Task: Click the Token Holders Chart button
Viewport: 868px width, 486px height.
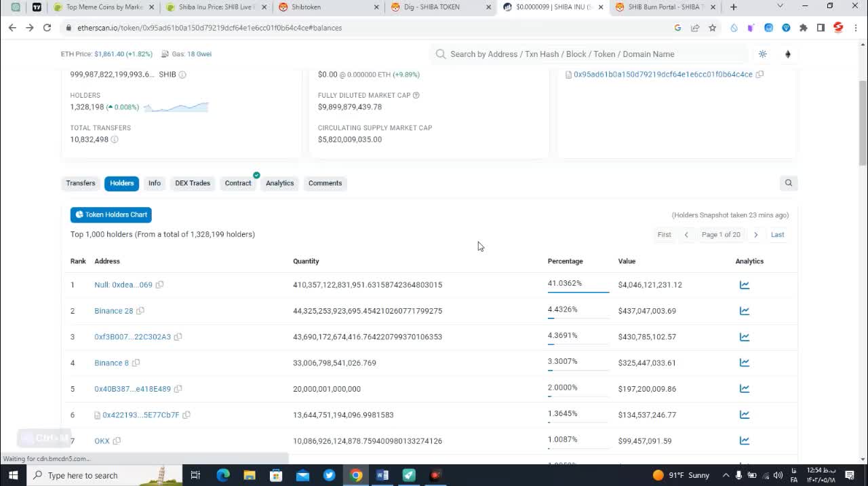Action: pyautogui.click(x=111, y=214)
